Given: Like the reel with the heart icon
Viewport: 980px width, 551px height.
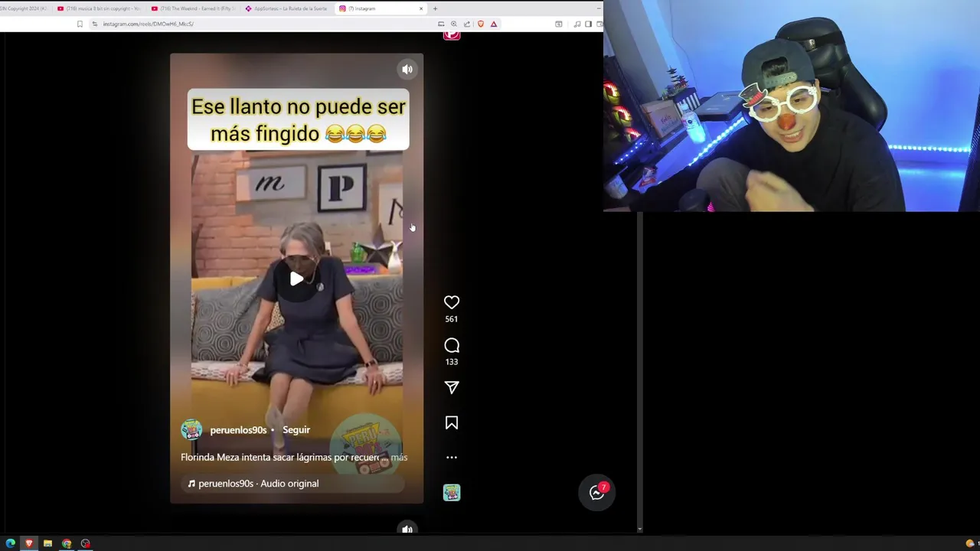Looking at the screenshot, I should 452,302.
